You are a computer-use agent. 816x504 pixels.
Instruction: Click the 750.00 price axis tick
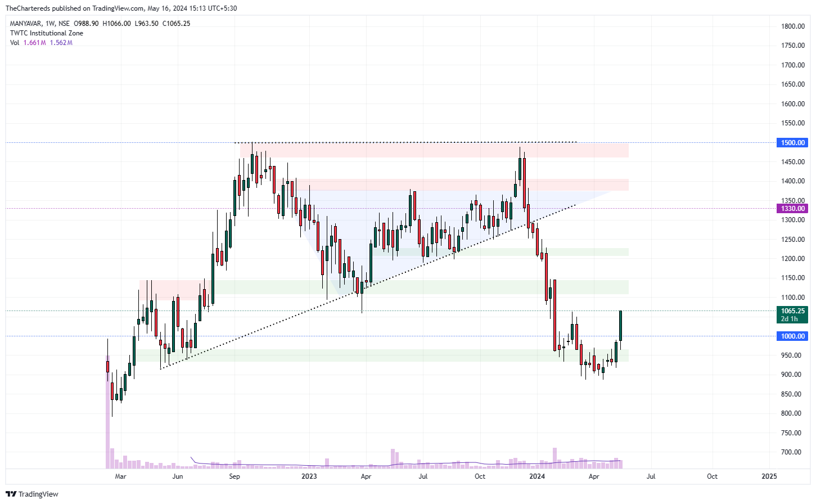coord(791,433)
